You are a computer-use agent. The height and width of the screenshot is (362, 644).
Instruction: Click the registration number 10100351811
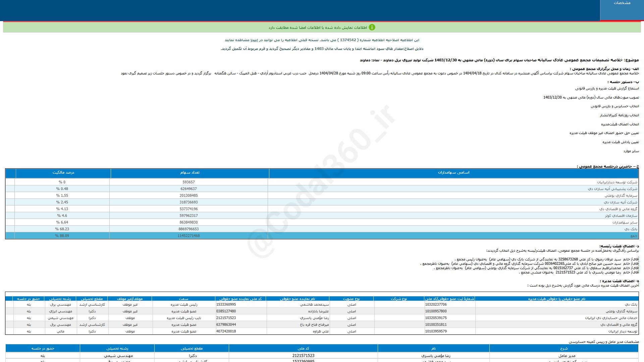coord(436,324)
